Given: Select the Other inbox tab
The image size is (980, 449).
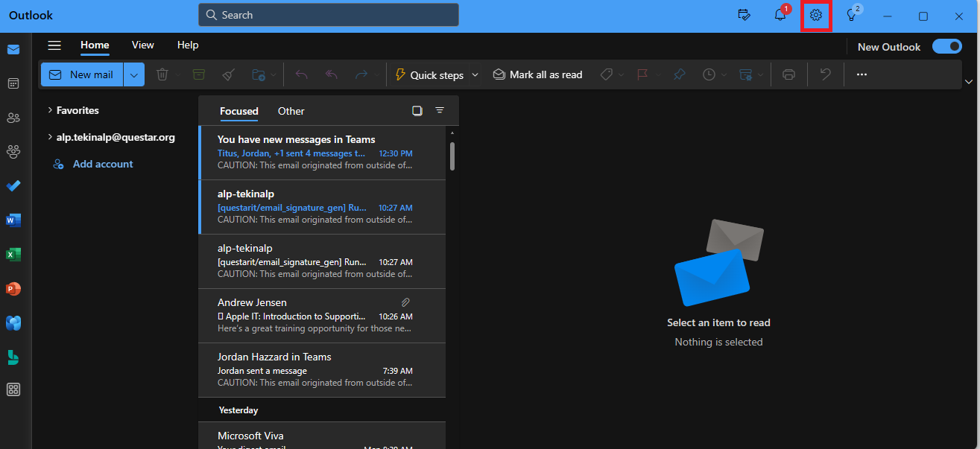Looking at the screenshot, I should 291,111.
